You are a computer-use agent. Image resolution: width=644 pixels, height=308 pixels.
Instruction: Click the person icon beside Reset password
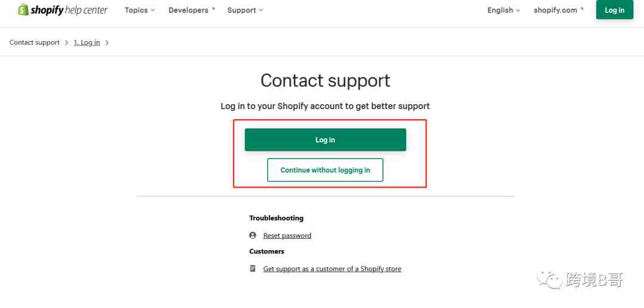coord(253,235)
